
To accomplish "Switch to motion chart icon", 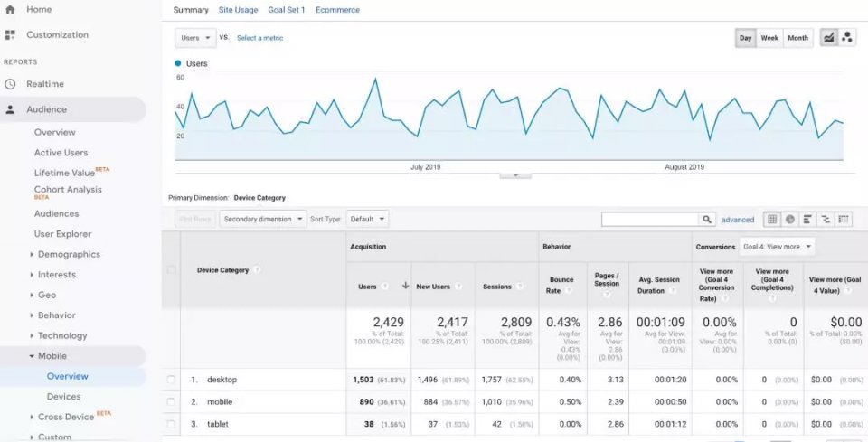I will click(847, 38).
